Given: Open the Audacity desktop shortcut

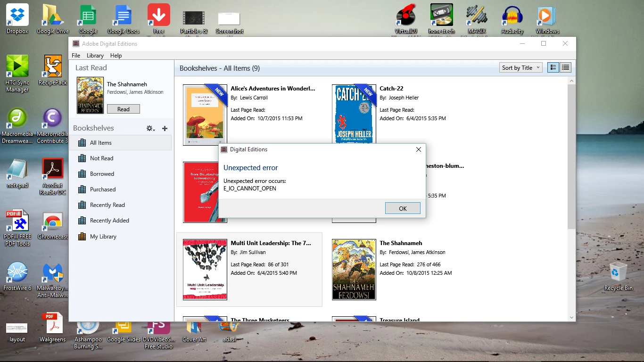Looking at the screenshot, I should (x=512, y=19).
